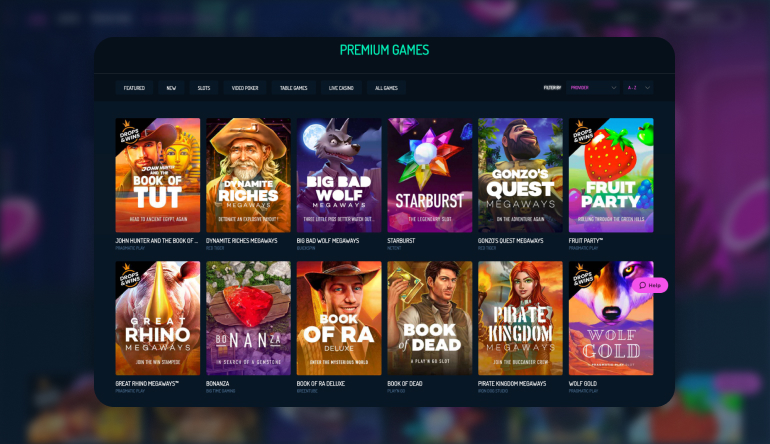Select the Fruit Party game tile
This screenshot has height=444, width=770.
[611, 175]
